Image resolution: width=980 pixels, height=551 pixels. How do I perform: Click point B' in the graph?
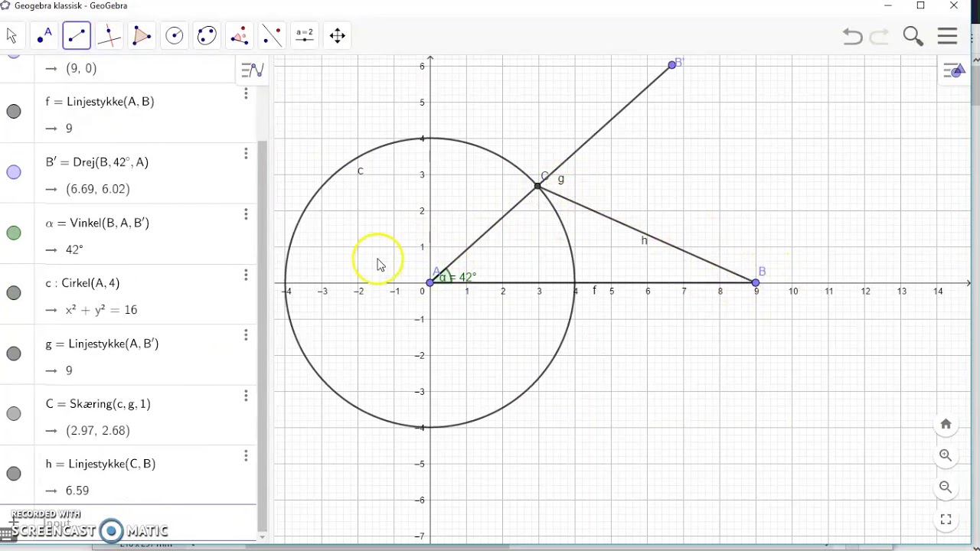[x=672, y=65]
